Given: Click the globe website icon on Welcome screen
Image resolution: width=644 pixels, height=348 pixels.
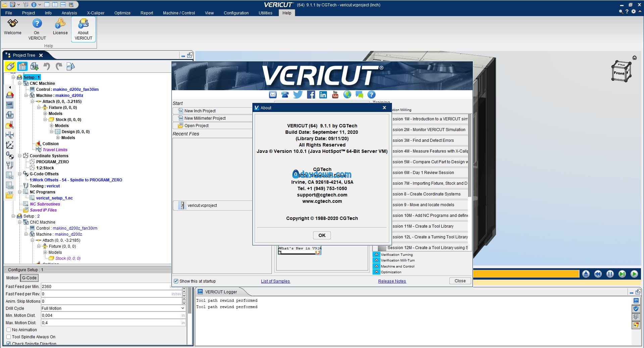Looking at the screenshot, I should click(347, 95).
